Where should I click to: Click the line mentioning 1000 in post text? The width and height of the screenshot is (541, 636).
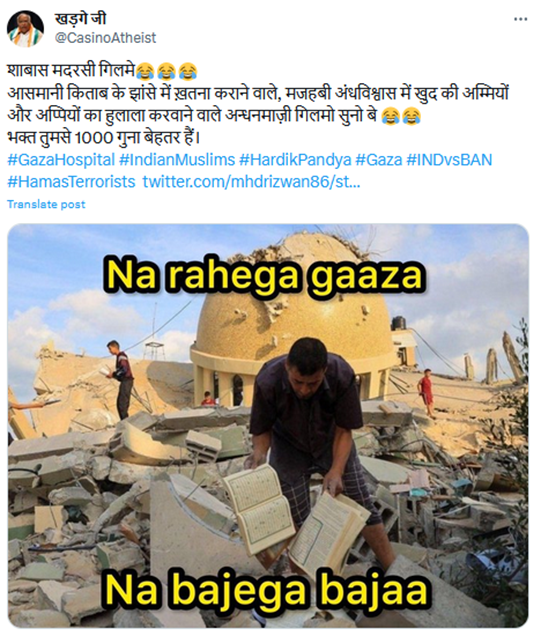(x=103, y=138)
